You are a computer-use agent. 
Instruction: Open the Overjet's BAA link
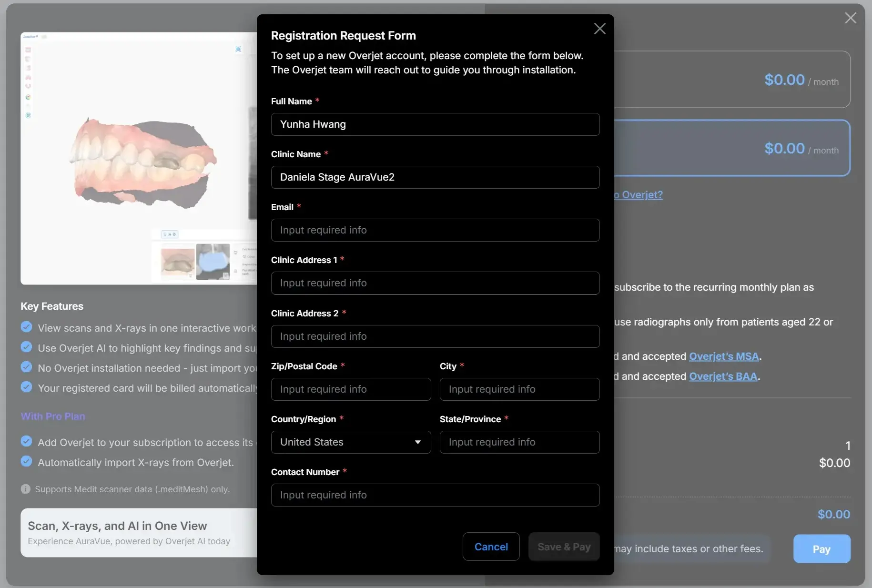tap(723, 376)
